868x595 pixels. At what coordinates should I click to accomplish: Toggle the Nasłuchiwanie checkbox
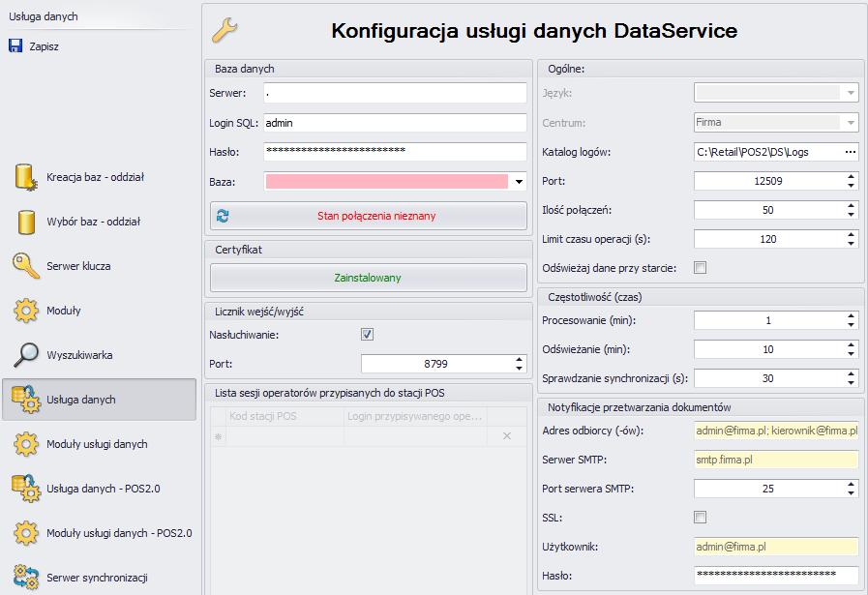point(367,335)
